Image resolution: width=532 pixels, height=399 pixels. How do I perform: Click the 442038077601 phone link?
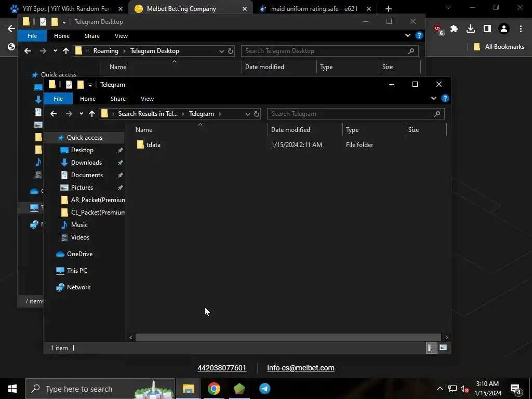[x=222, y=368]
